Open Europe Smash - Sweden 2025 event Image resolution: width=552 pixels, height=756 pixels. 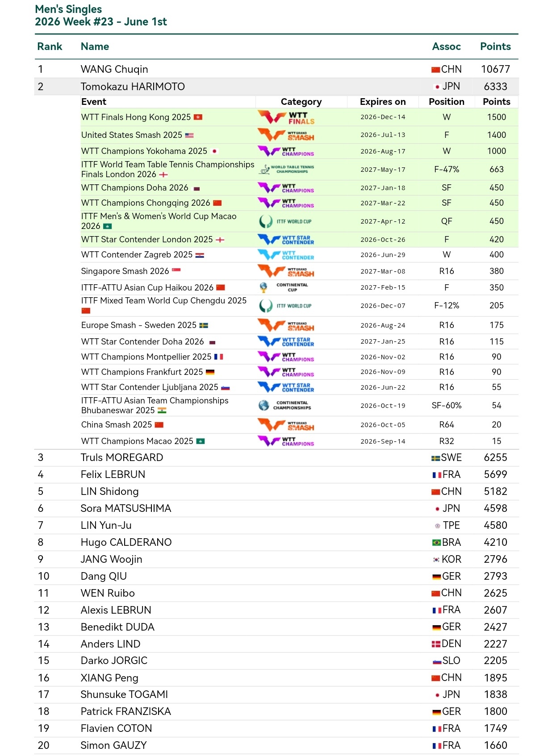click(139, 325)
